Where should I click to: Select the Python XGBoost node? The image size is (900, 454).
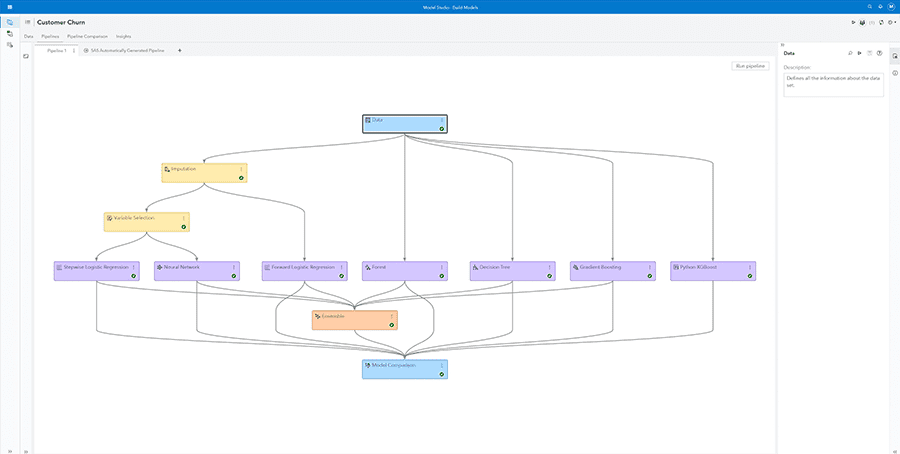(713, 271)
